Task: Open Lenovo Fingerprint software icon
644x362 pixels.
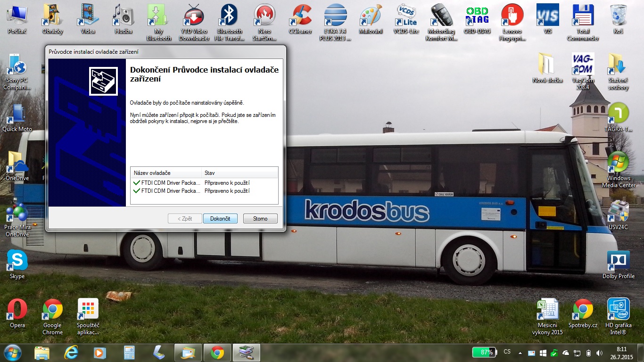Action: [512, 23]
